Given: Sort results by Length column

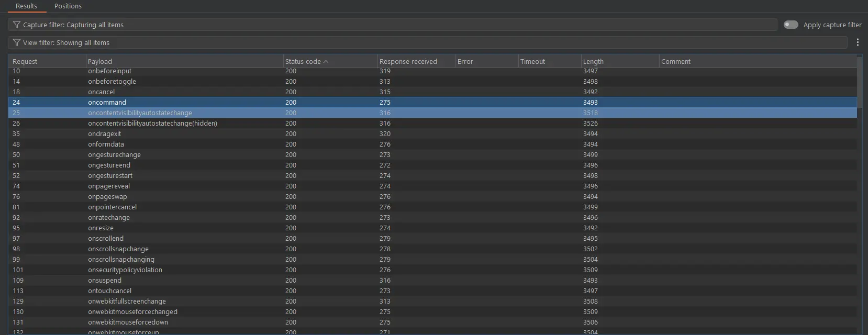Looking at the screenshot, I should (x=593, y=61).
